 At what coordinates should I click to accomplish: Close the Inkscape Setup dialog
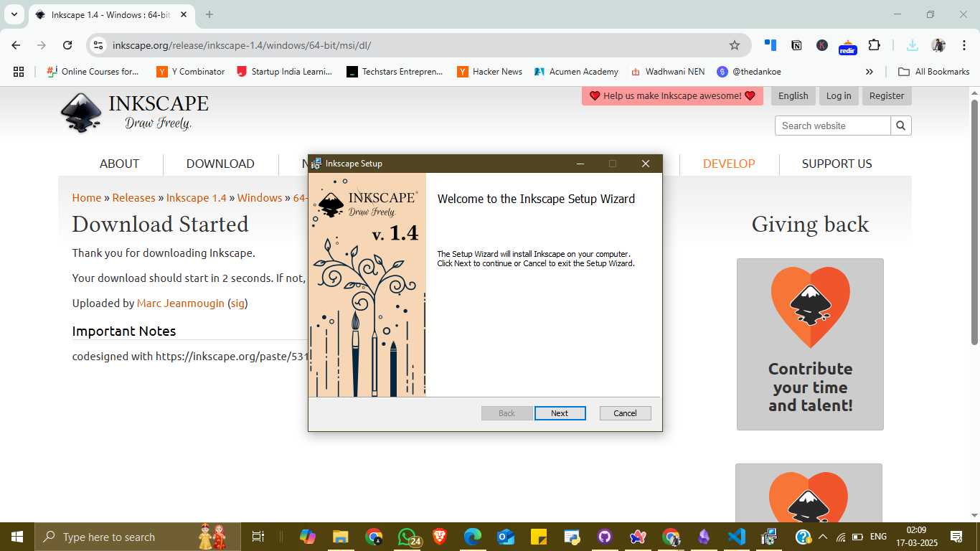point(646,164)
